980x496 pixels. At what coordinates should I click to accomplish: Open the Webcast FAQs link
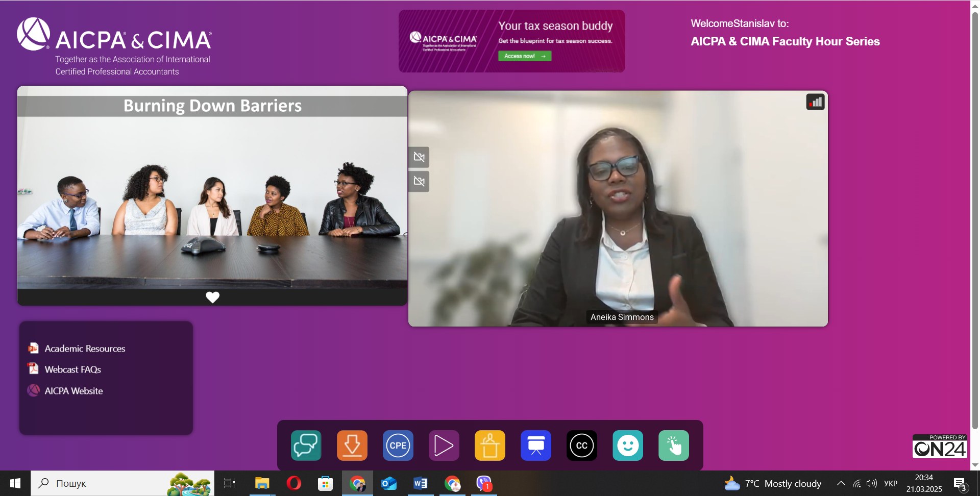[72, 369]
